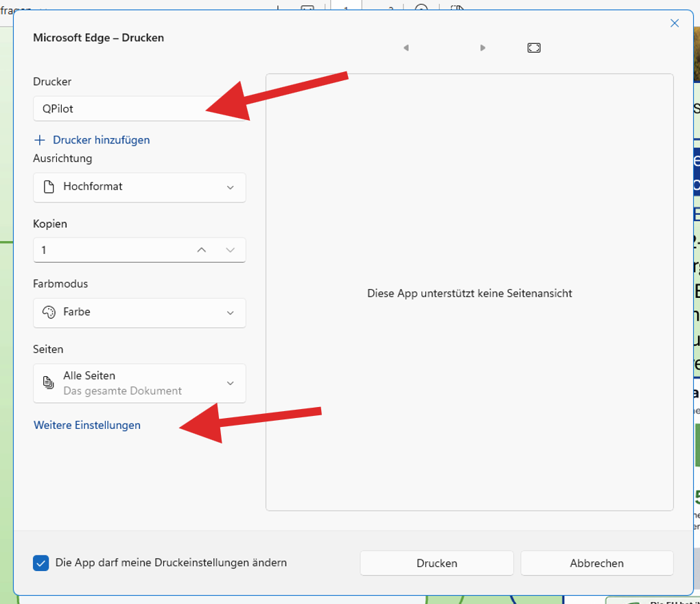
Task: Open the Drucker hinzufügen link
Action: [x=102, y=140]
